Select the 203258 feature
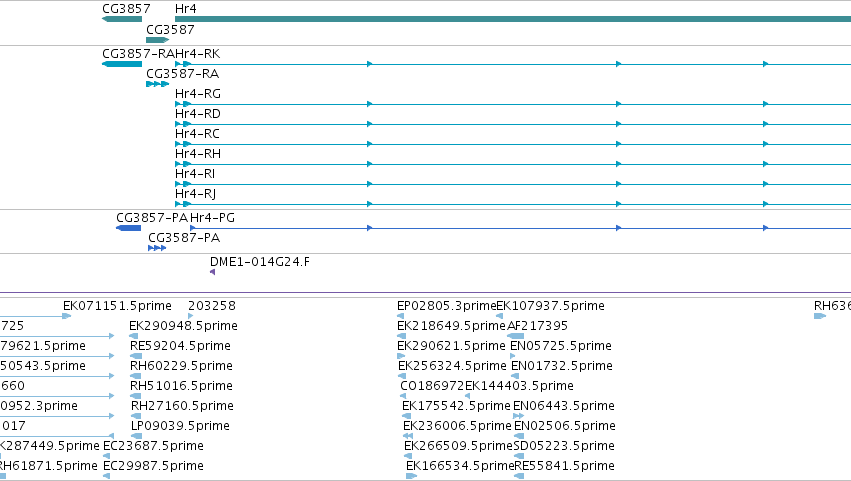Viewport: 851px width, 481px height. click(190, 316)
